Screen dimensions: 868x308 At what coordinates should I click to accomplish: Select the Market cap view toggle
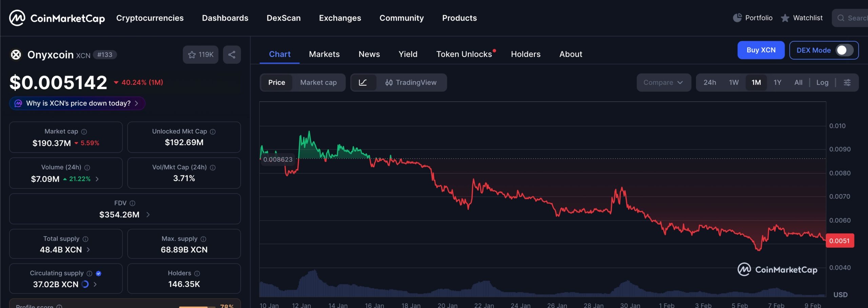point(318,82)
